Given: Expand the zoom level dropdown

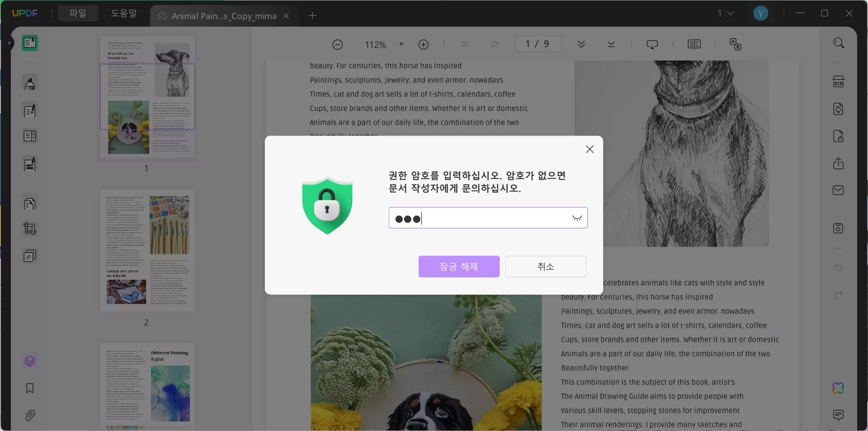Looking at the screenshot, I should pos(401,44).
